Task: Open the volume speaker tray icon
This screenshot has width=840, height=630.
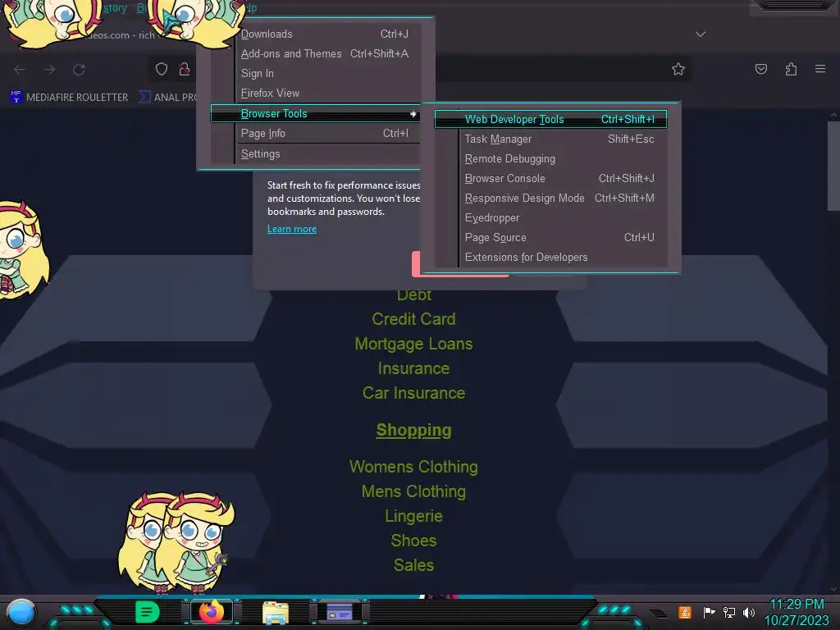Action: pyautogui.click(x=749, y=612)
